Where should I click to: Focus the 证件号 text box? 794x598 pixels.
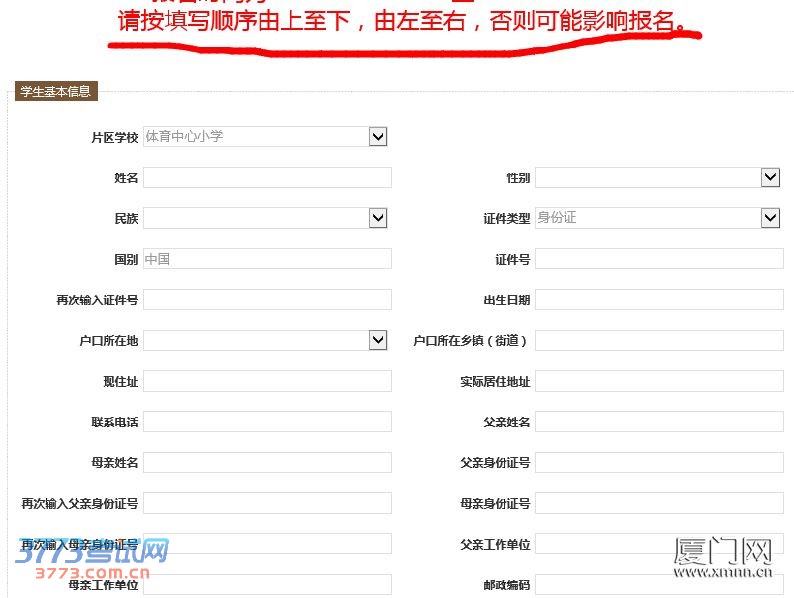[659, 259]
